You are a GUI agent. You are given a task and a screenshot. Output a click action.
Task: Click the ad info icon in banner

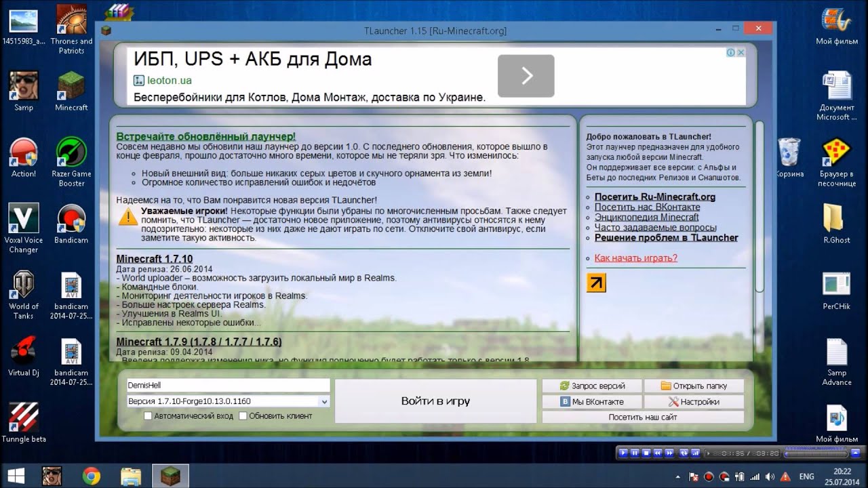731,53
